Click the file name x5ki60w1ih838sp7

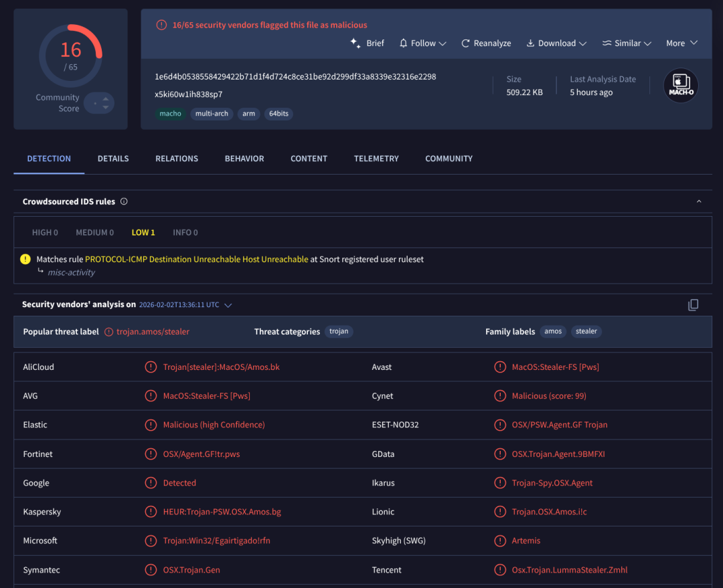(189, 94)
